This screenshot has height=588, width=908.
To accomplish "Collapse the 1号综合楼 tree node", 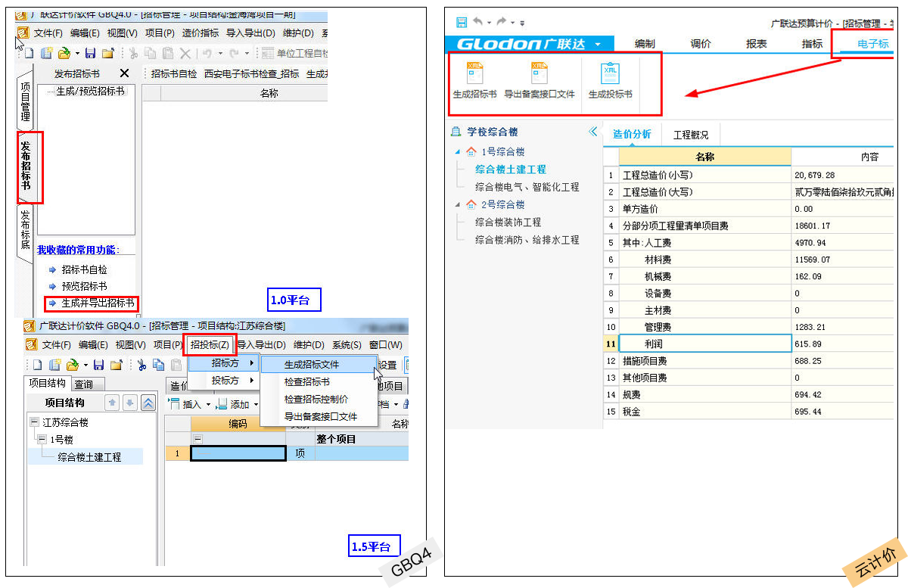I will click(x=457, y=151).
